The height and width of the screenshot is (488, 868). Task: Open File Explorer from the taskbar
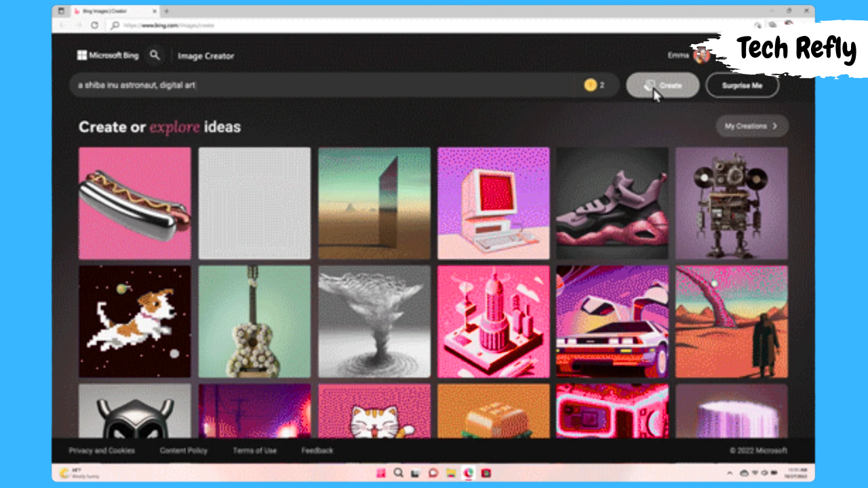click(450, 472)
